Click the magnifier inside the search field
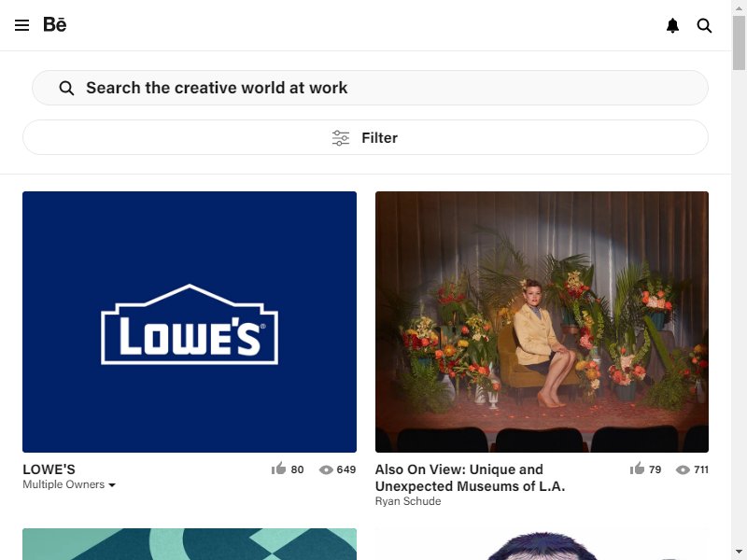The width and height of the screenshot is (747, 560). [66, 88]
